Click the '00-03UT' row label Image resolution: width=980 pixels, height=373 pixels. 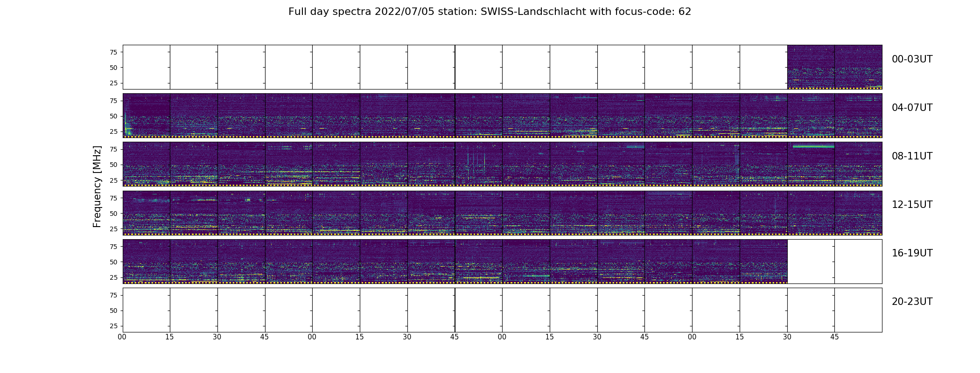912,59
